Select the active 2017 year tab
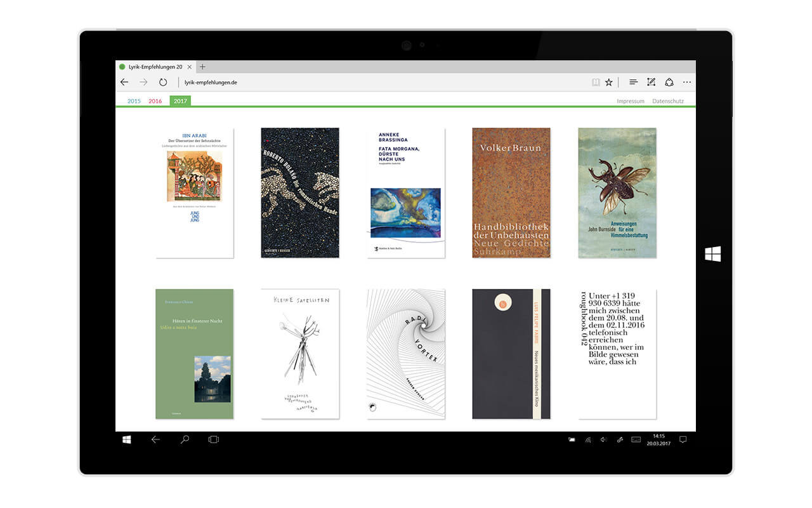 tap(180, 101)
